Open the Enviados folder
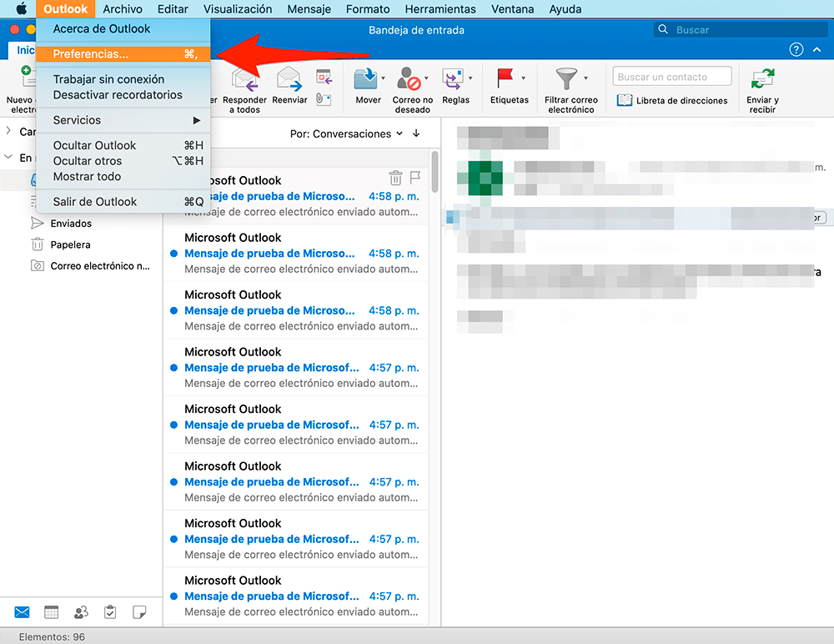This screenshot has height=644, width=834. tap(71, 224)
